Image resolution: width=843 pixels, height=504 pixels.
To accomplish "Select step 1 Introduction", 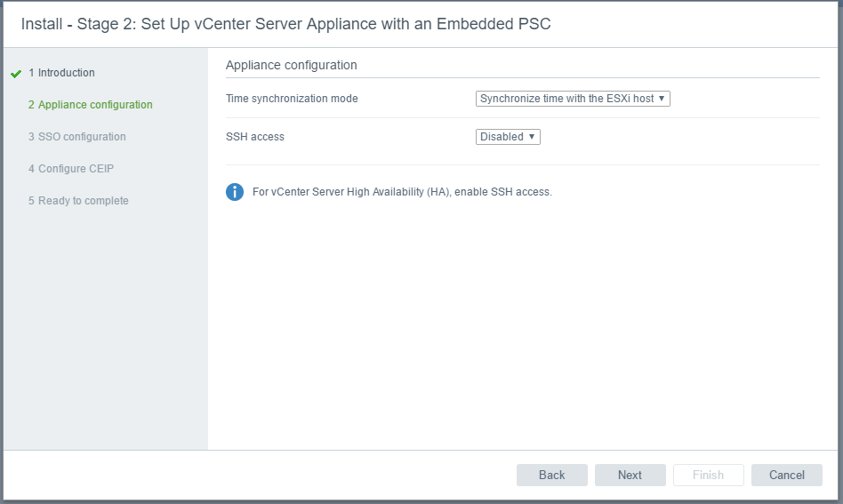I will click(62, 73).
